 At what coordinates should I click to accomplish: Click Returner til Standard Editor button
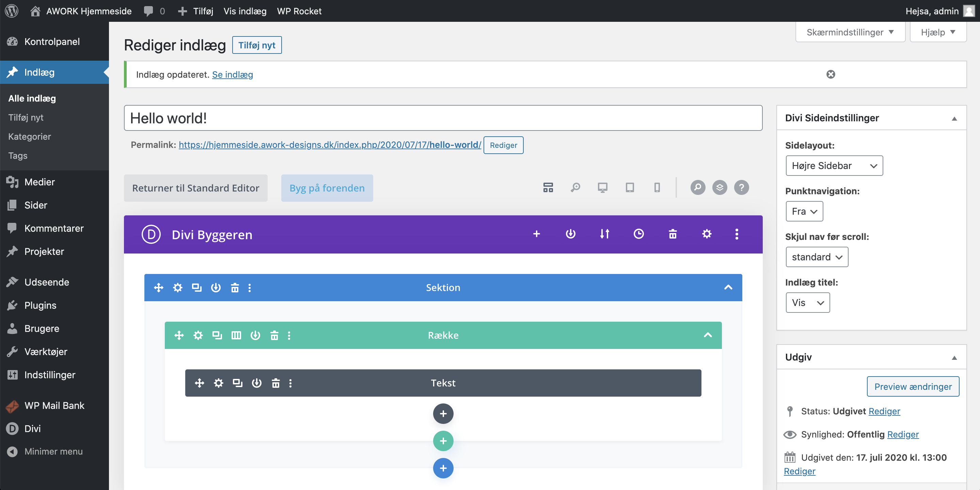coord(195,188)
